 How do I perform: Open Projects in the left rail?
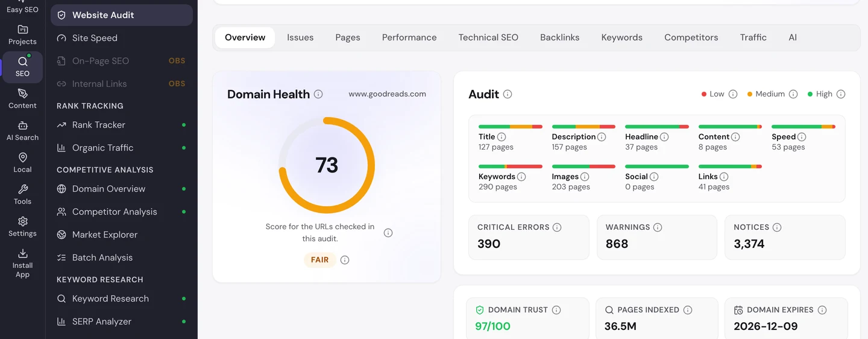22,35
